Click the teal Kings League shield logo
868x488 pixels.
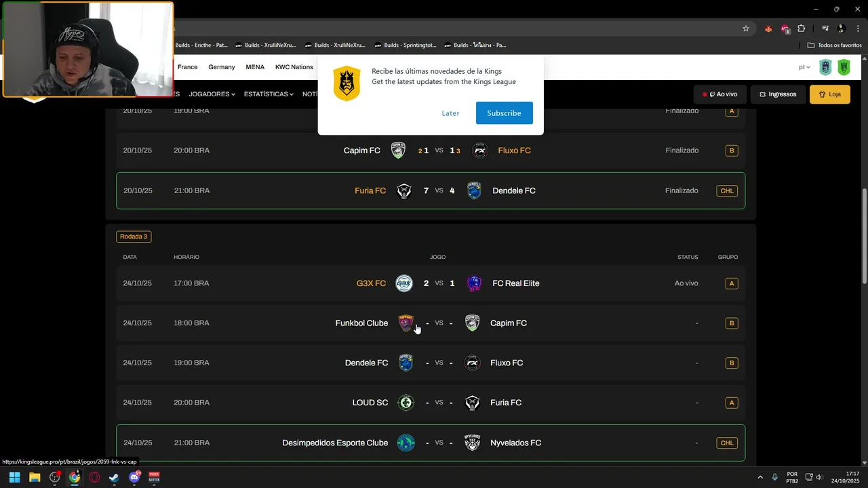click(x=825, y=67)
